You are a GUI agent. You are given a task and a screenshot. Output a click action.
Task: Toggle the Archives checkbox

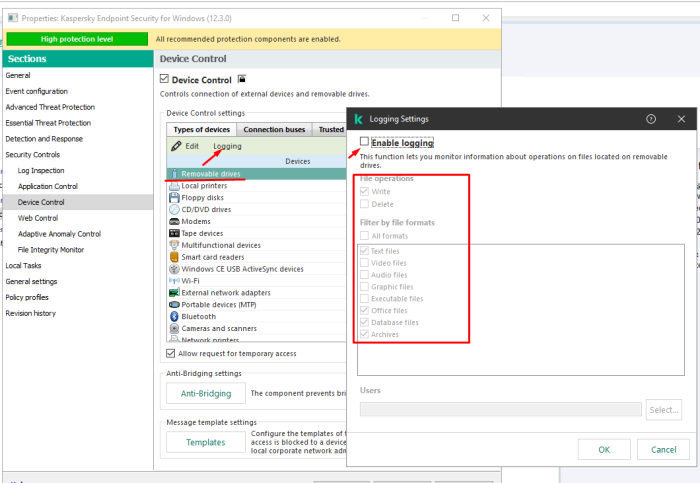[x=364, y=334]
